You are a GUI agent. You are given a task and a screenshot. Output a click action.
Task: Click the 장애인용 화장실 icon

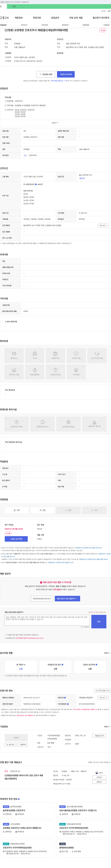(68, 424)
